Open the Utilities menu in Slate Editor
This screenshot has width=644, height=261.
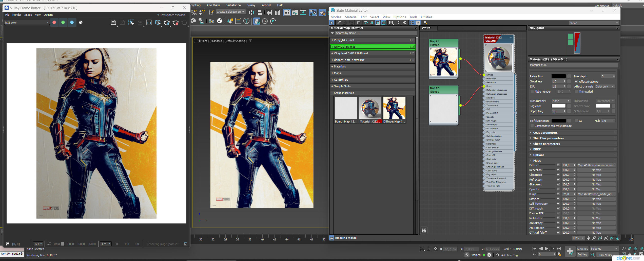426,17
